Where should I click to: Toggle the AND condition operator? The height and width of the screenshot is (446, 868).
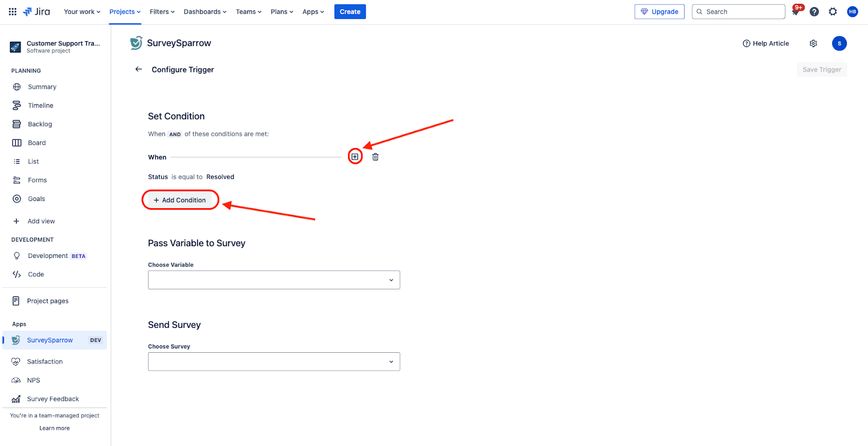pyautogui.click(x=175, y=134)
